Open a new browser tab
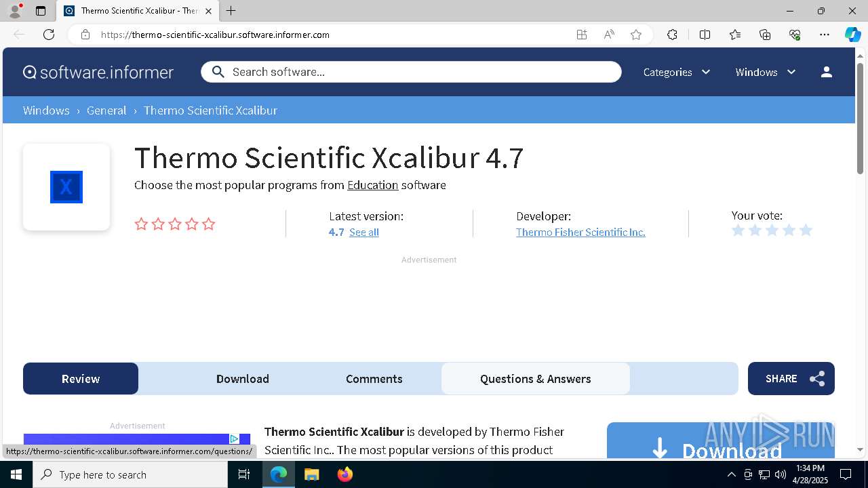The width and height of the screenshot is (868, 488). 231,11
